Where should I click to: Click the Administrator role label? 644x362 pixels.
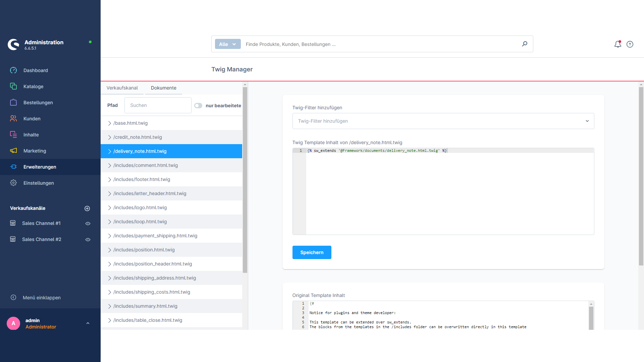pos(41,327)
